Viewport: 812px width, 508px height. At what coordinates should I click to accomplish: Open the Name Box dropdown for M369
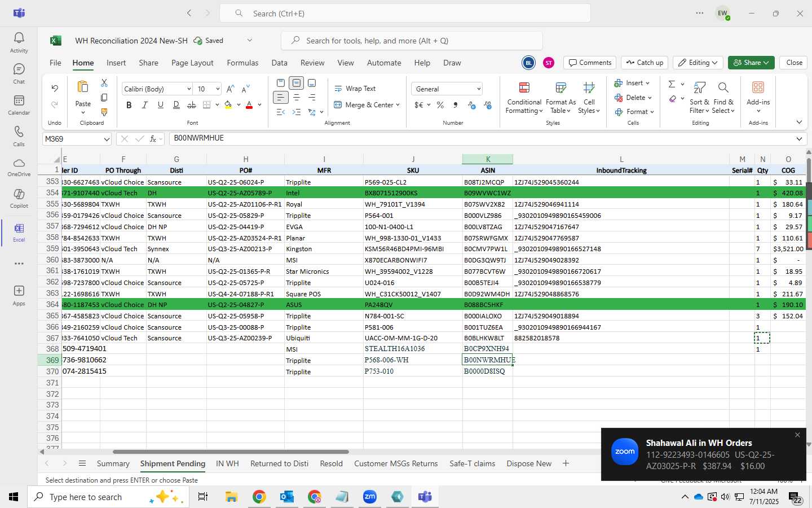(106, 139)
